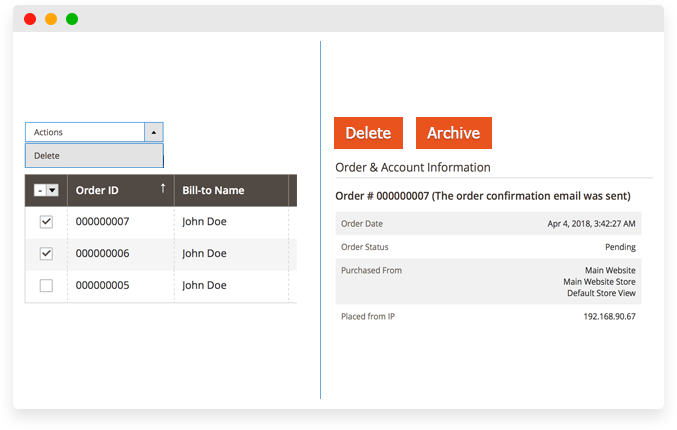Click John Doe in the 000000007 row
The image size is (677, 430).
pos(204,221)
